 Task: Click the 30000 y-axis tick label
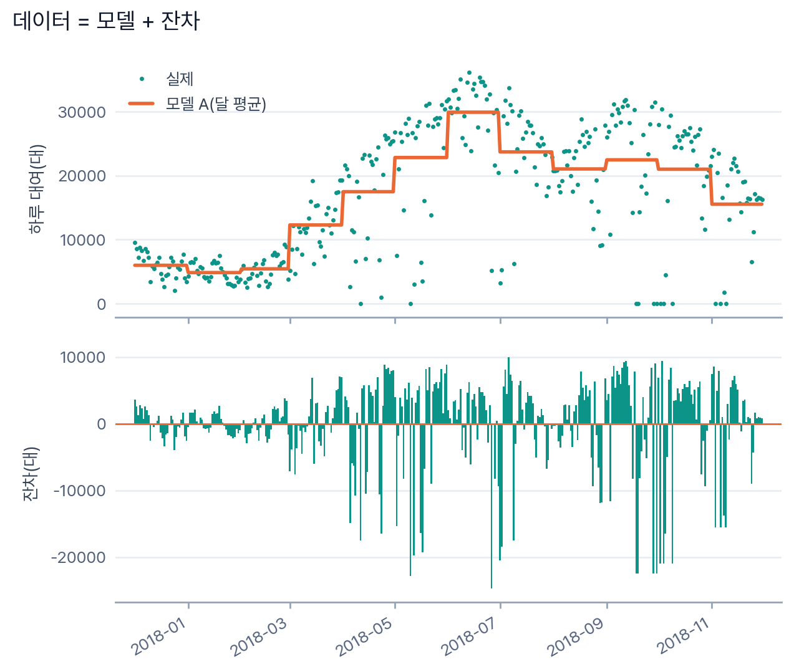(x=82, y=112)
